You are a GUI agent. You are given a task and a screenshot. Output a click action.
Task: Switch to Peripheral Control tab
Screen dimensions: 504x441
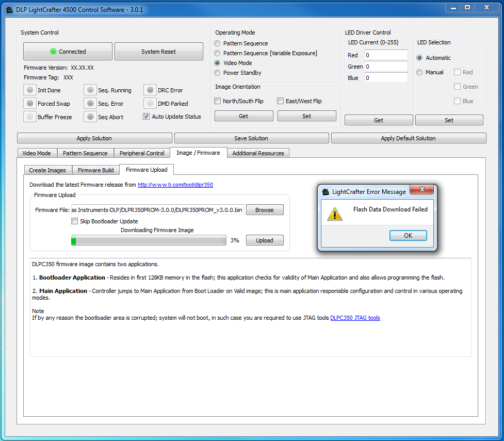142,153
